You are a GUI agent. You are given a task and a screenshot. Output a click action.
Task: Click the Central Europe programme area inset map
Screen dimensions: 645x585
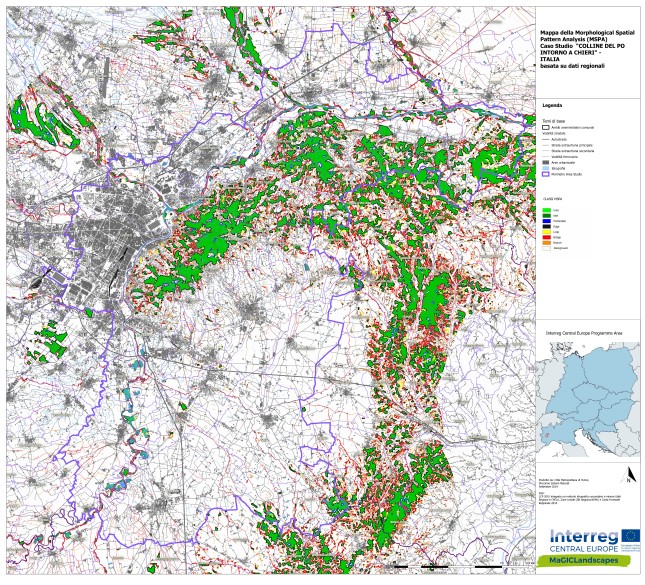pyautogui.click(x=588, y=399)
